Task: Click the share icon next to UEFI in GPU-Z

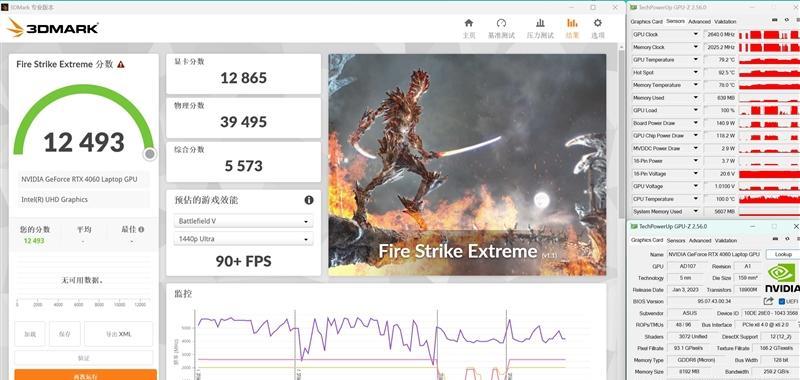Action: pyautogui.click(x=768, y=301)
